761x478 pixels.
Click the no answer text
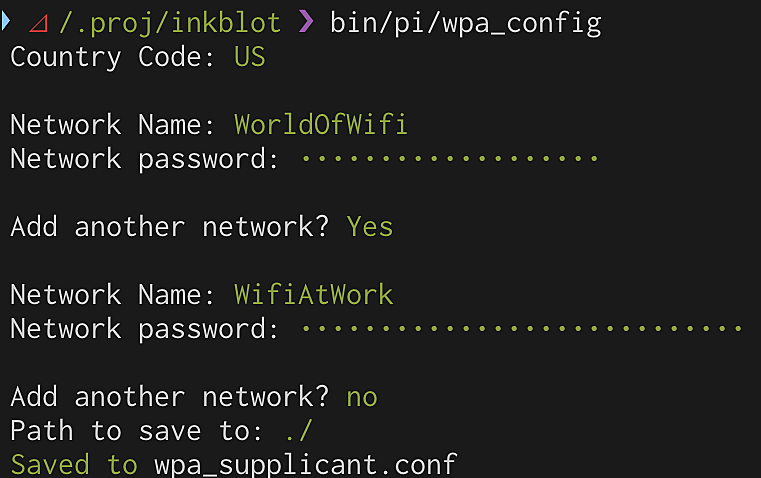(362, 398)
